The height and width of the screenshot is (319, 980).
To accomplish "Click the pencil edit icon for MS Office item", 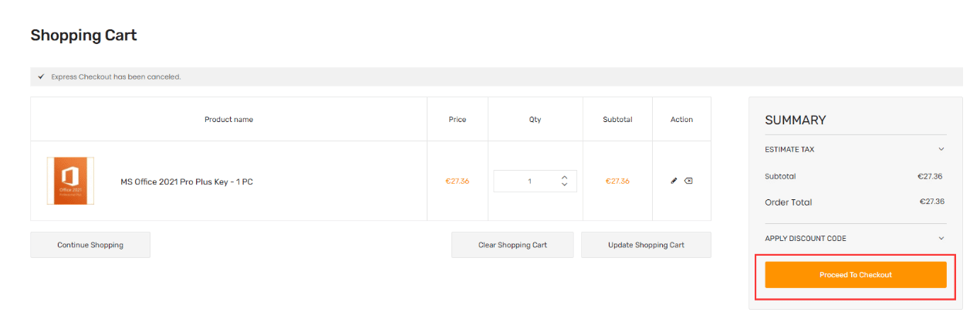I will pos(674,181).
